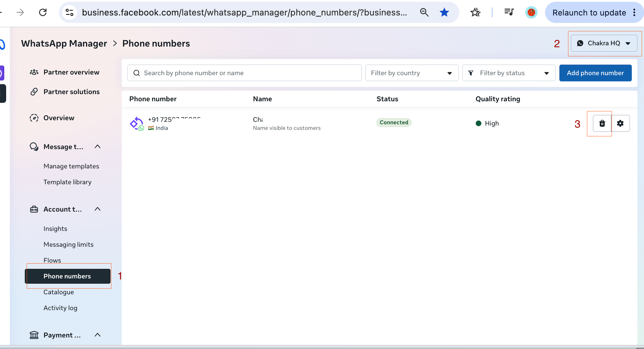Click the Status column header
644x349 pixels.
pyautogui.click(x=387, y=99)
